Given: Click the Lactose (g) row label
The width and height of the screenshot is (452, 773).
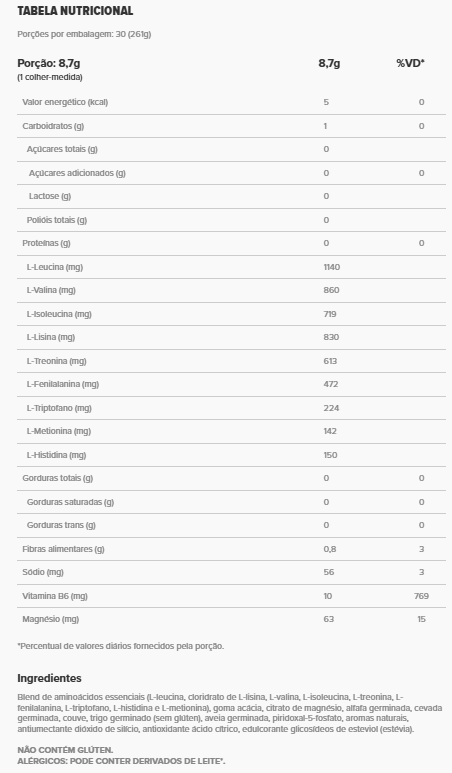Looking at the screenshot, I should (50, 196).
